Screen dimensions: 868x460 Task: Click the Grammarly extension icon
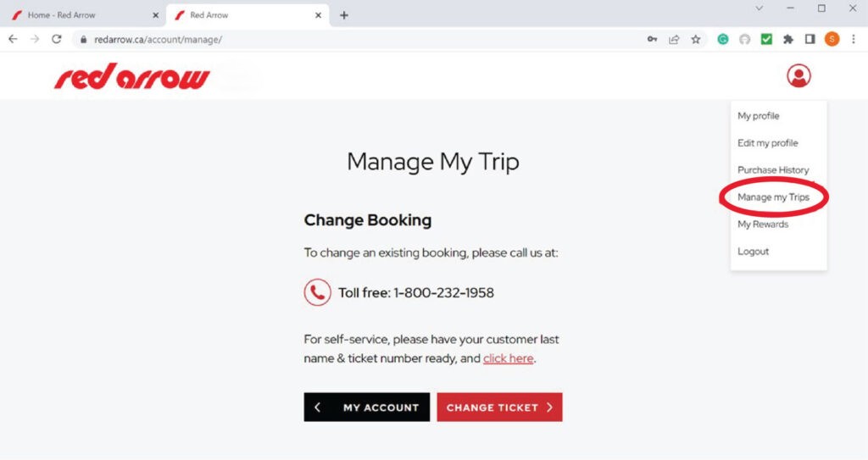pos(723,39)
